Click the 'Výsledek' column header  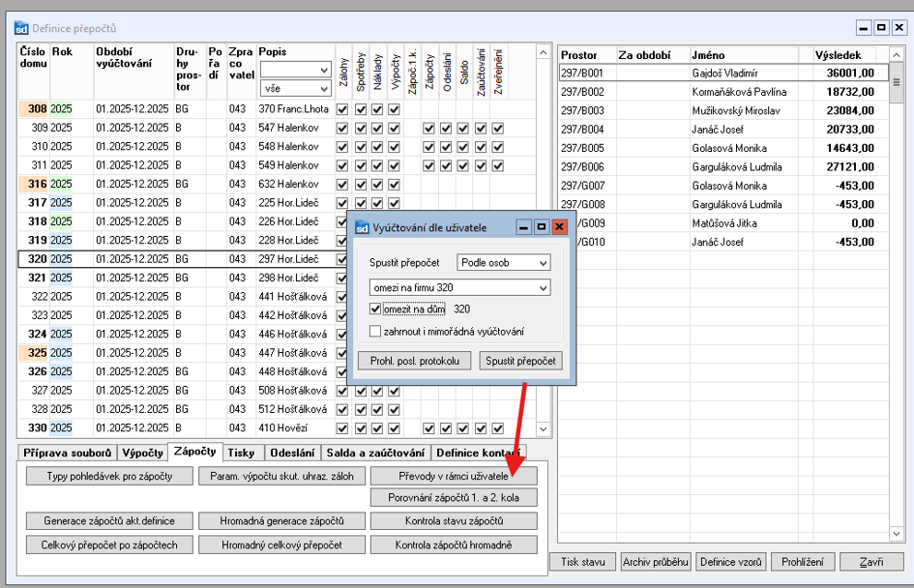(x=839, y=55)
